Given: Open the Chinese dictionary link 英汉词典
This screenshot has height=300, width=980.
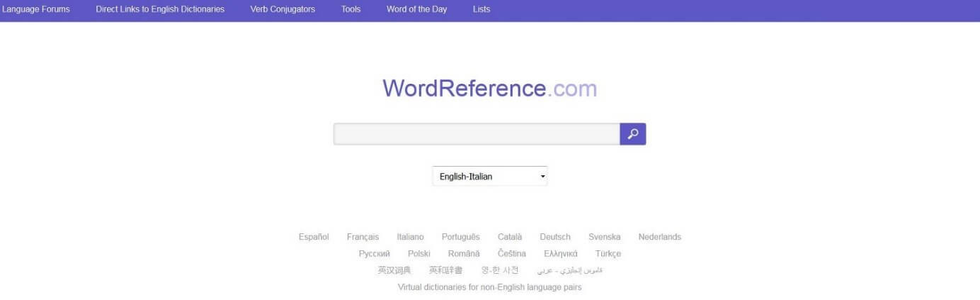Looking at the screenshot, I should tap(394, 270).
